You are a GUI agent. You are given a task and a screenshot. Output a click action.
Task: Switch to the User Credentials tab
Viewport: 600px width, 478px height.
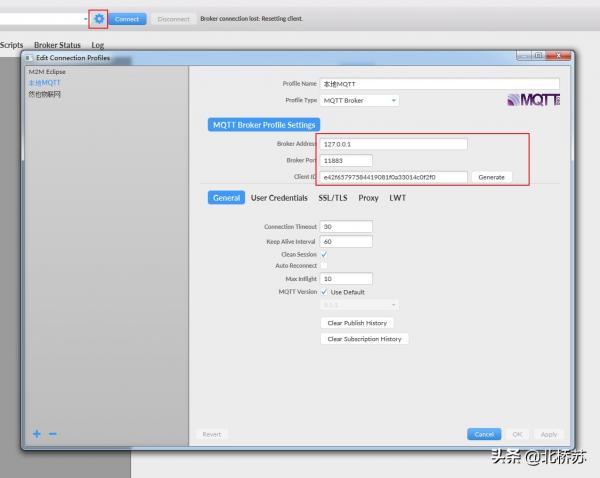point(279,198)
